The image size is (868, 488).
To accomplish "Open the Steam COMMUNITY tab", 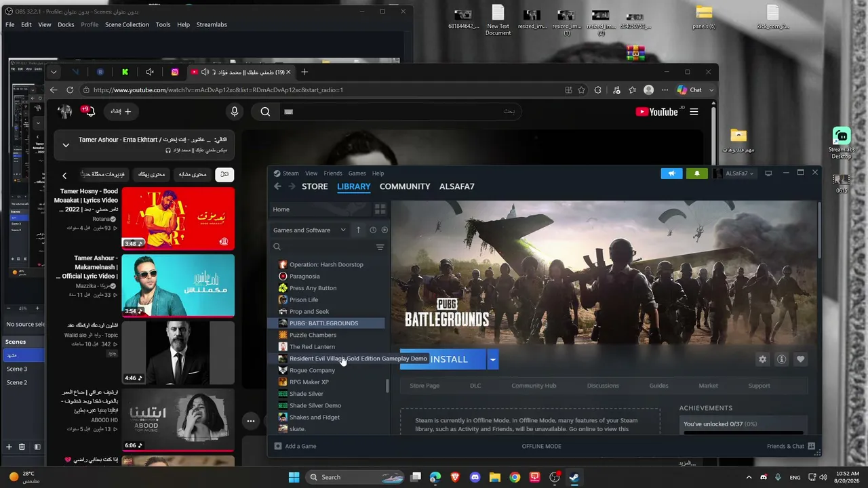I will click(405, 186).
